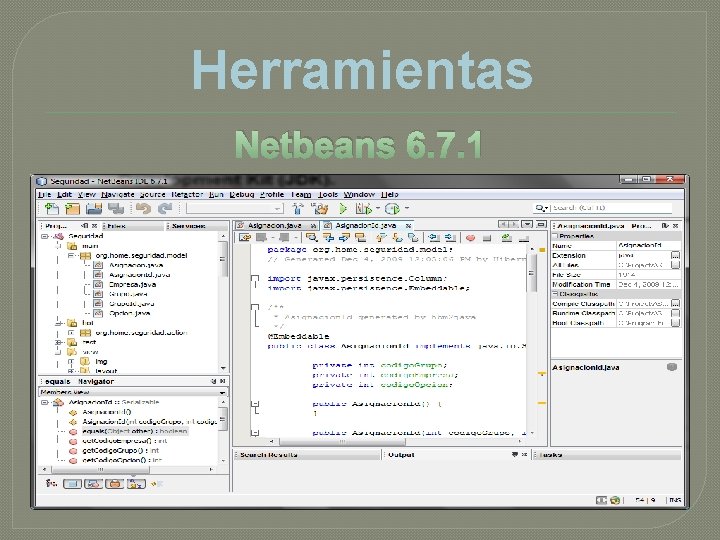Click the Profile Main Project icon
The width and height of the screenshot is (720, 540).
click(x=393, y=209)
